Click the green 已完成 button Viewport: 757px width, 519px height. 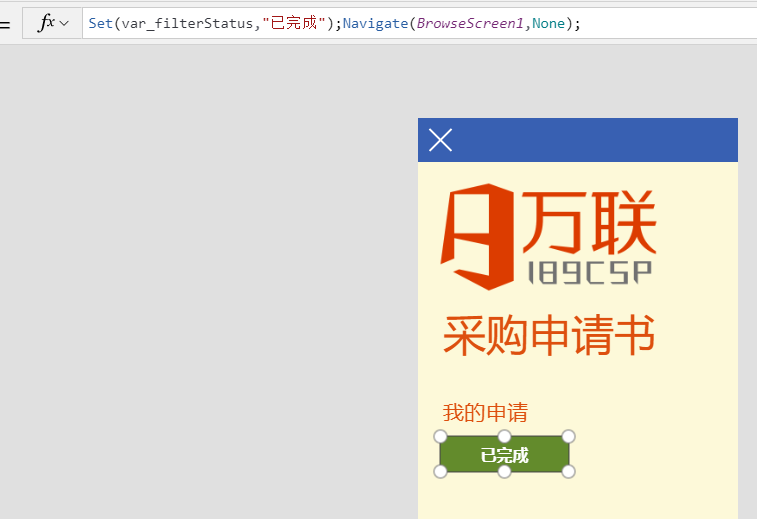(x=505, y=454)
